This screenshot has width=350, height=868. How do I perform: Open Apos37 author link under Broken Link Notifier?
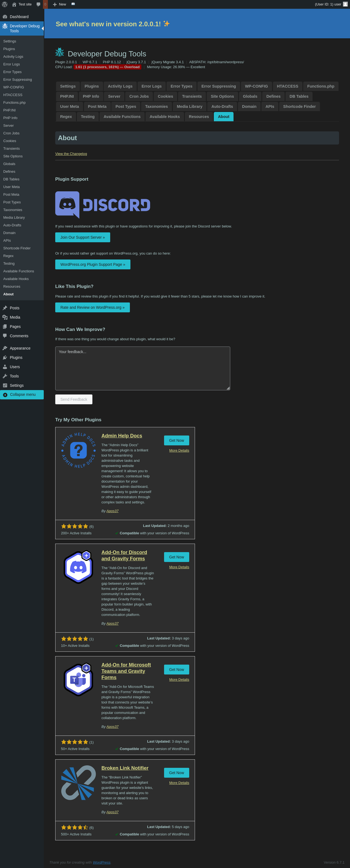(x=112, y=812)
